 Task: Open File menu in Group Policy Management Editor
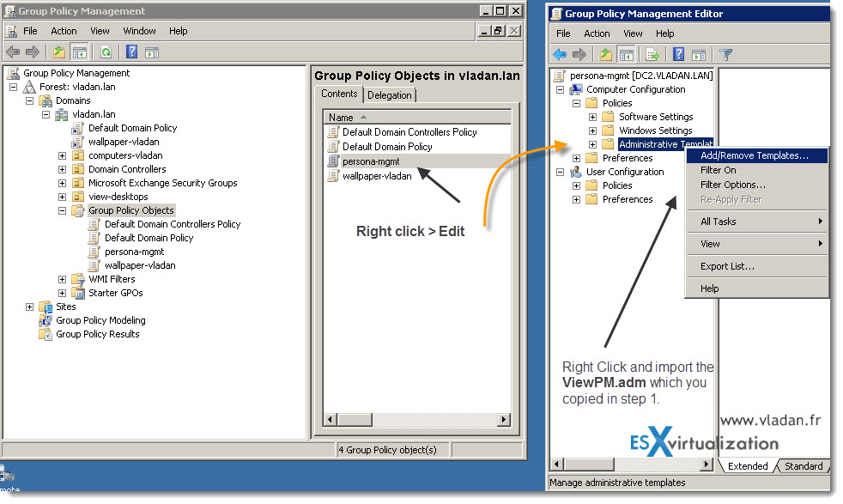coord(563,33)
